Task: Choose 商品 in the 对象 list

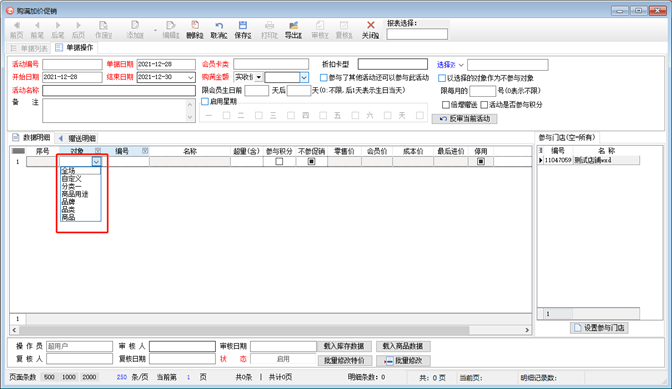Action: click(x=80, y=217)
